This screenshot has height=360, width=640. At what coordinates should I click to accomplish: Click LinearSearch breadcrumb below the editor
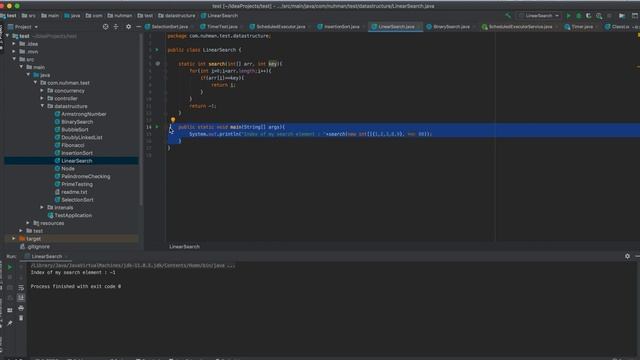pyautogui.click(x=184, y=247)
